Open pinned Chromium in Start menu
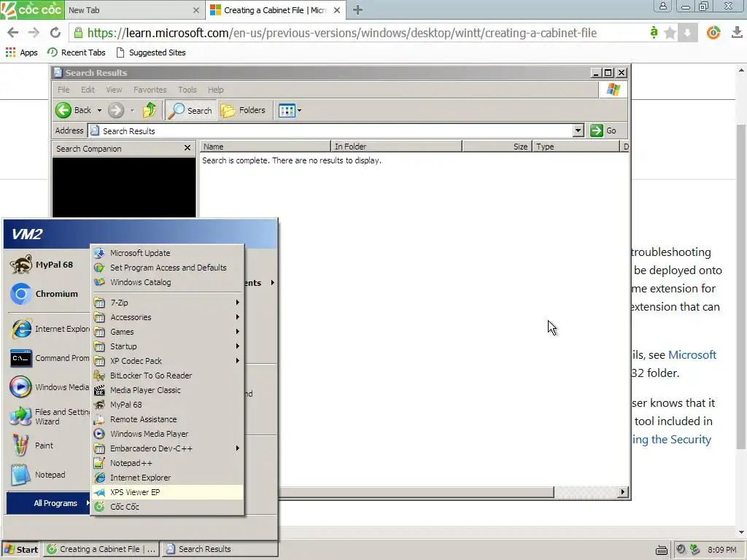The width and height of the screenshot is (747, 560). [x=49, y=294]
